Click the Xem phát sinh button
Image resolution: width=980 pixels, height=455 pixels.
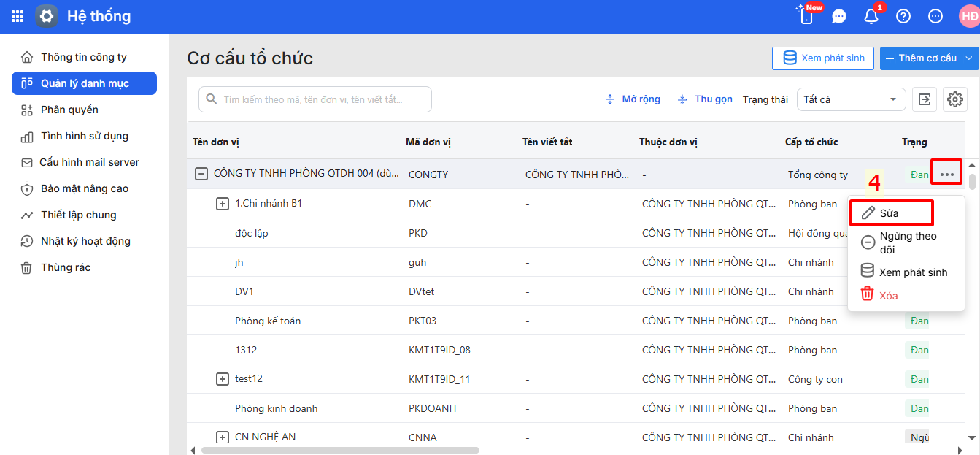click(823, 58)
